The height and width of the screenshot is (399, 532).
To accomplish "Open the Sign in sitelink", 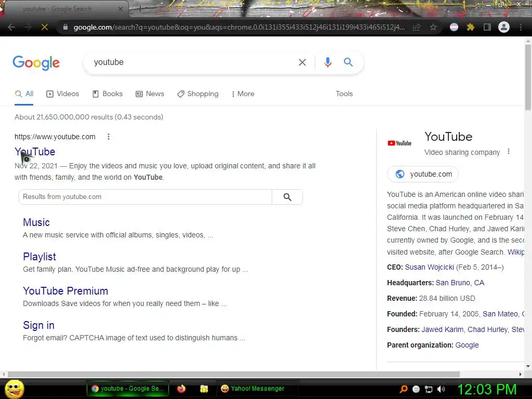I will point(38,325).
